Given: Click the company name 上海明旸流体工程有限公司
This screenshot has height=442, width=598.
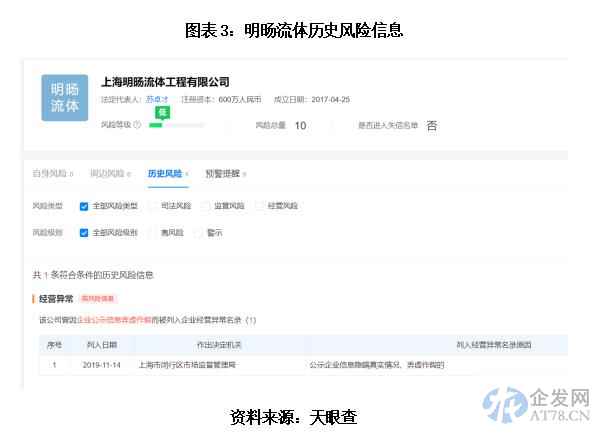Looking at the screenshot, I should [x=166, y=82].
